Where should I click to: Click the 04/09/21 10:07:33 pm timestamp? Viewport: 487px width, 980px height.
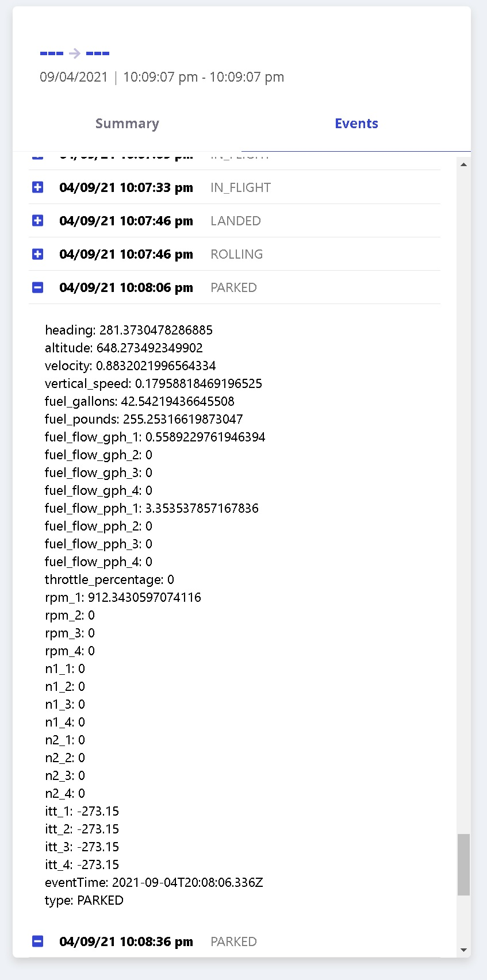click(126, 187)
